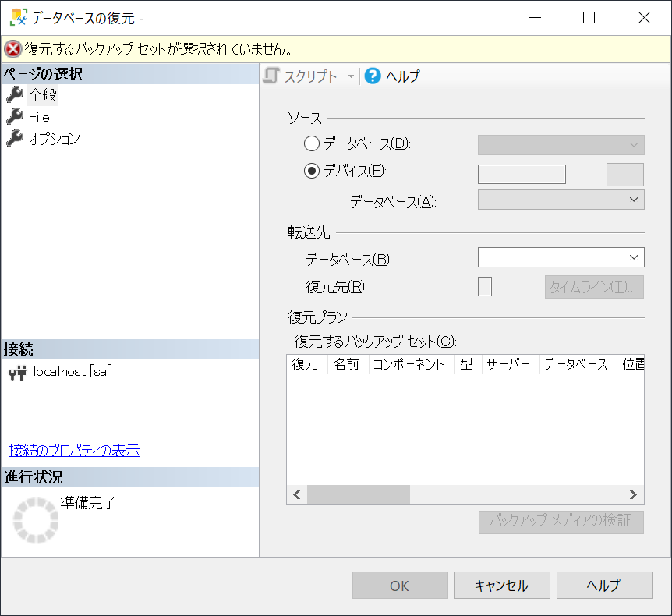Image resolution: width=672 pixels, height=616 pixels.
Task: Open ヘルプ from the toolbar
Action: [x=392, y=76]
